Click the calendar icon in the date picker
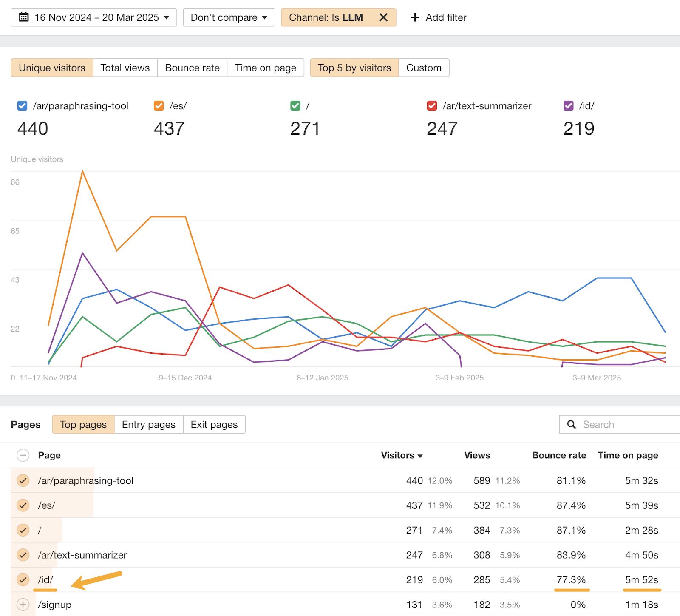Viewport: 680px width, 616px height. pos(24,17)
